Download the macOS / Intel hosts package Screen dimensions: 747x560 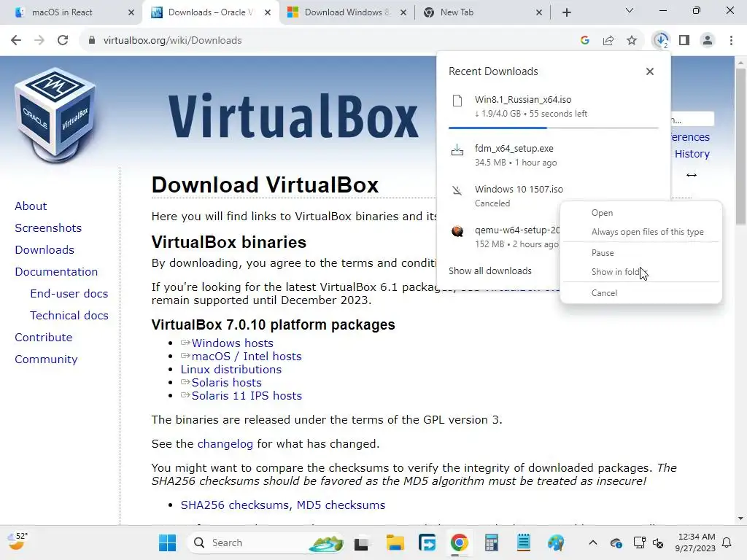(x=247, y=357)
